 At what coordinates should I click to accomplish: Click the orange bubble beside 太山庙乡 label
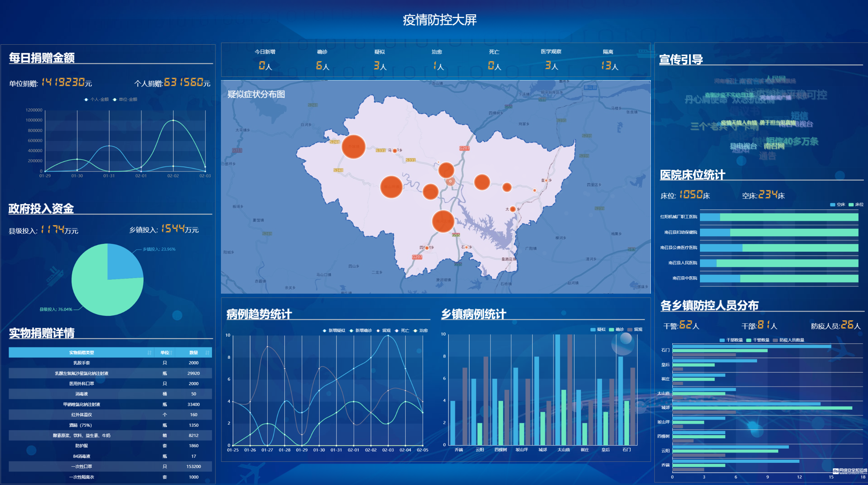click(513, 209)
